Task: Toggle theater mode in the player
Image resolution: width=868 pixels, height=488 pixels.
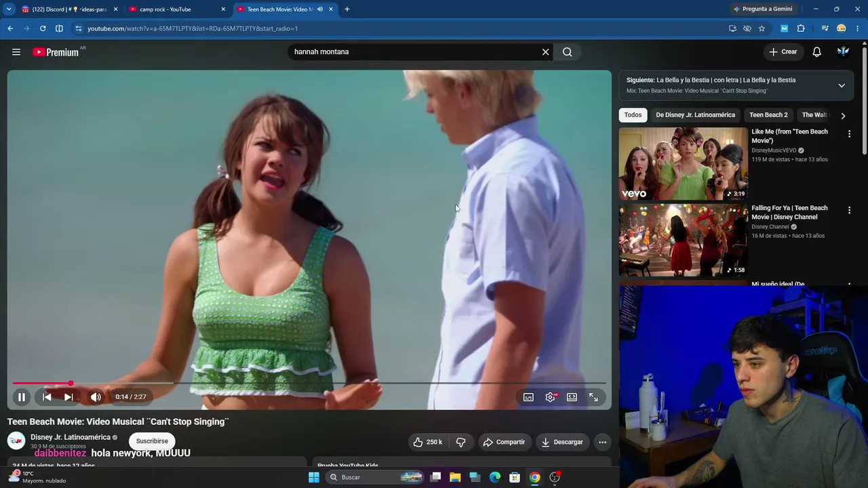Action: point(572,397)
